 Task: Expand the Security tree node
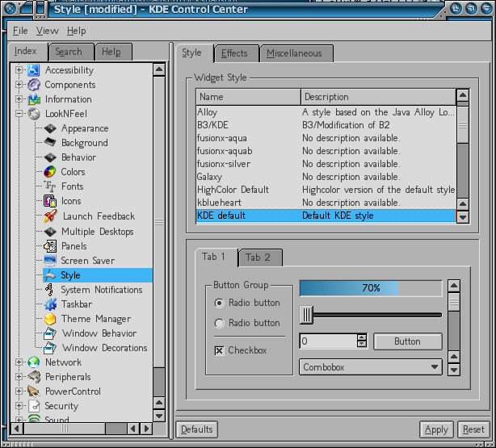click(19, 406)
